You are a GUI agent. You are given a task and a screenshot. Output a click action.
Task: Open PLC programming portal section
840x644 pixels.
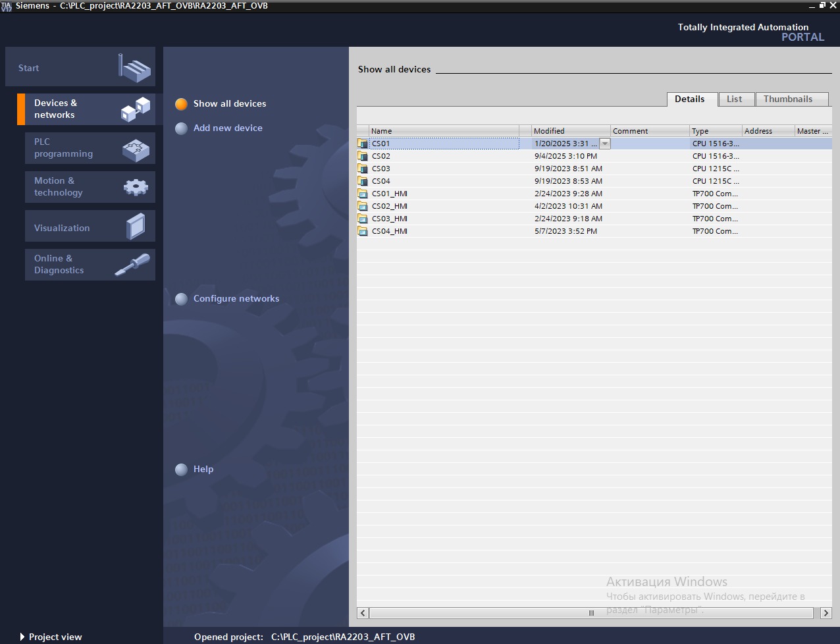click(90, 148)
